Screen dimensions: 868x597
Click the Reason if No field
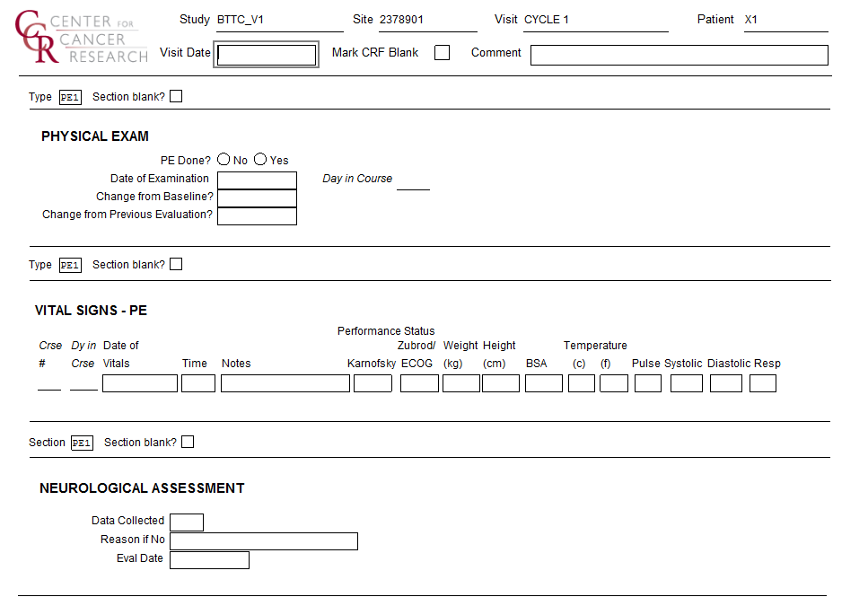click(264, 541)
